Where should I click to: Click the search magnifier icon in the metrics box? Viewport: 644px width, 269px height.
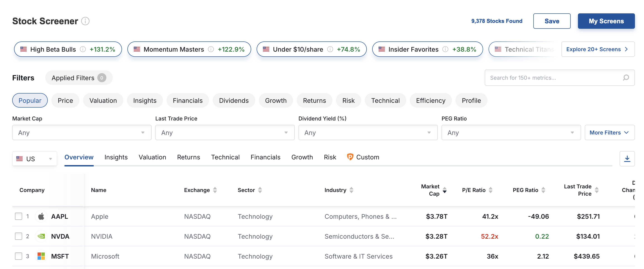coord(626,78)
